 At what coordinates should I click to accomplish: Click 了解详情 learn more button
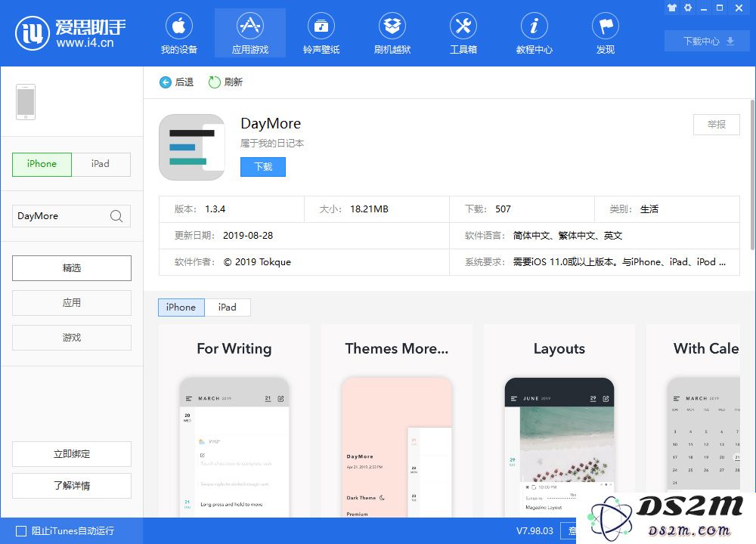pos(72,486)
